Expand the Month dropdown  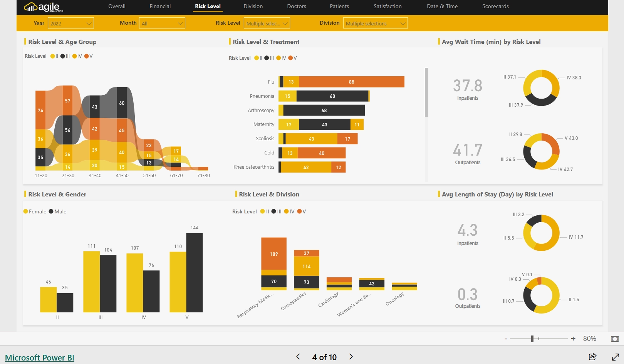(162, 23)
